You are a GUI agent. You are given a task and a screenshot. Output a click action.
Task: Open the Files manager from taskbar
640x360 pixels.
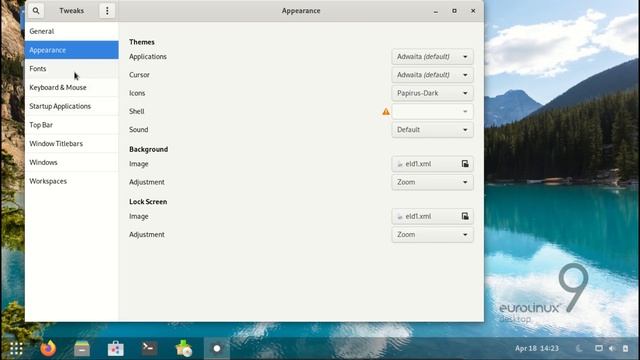[82, 349]
